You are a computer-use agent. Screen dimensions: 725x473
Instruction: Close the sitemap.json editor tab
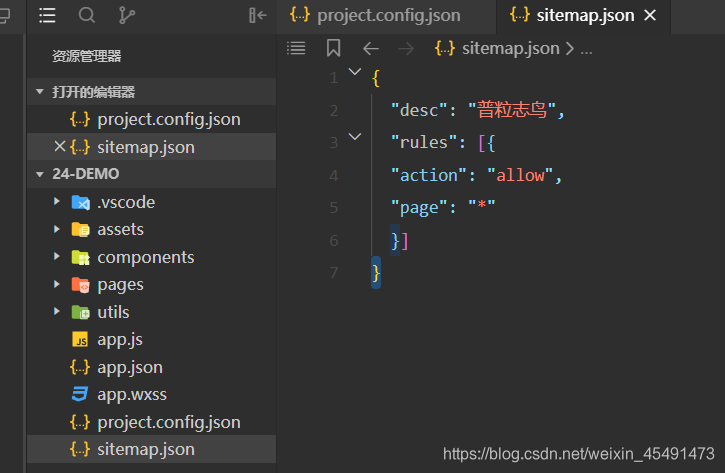651,15
